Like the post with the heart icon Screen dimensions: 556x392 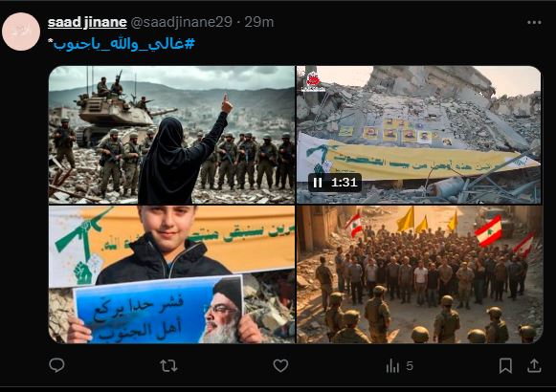coord(280,365)
